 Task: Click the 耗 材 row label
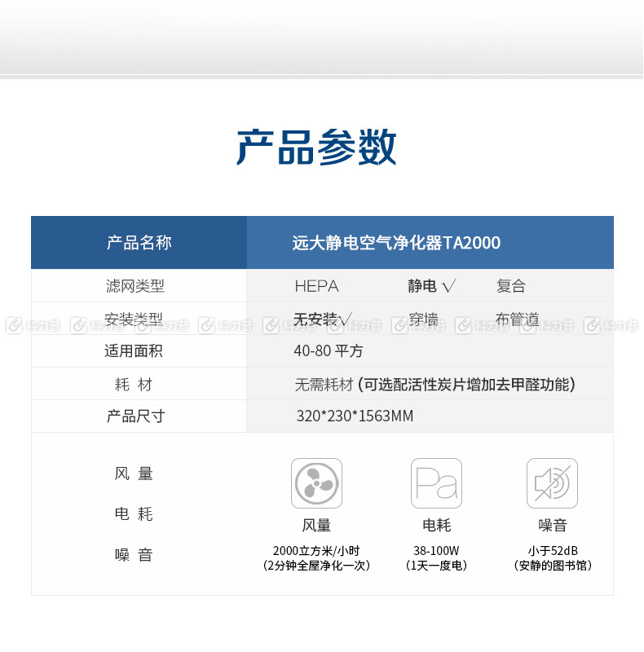(134, 384)
